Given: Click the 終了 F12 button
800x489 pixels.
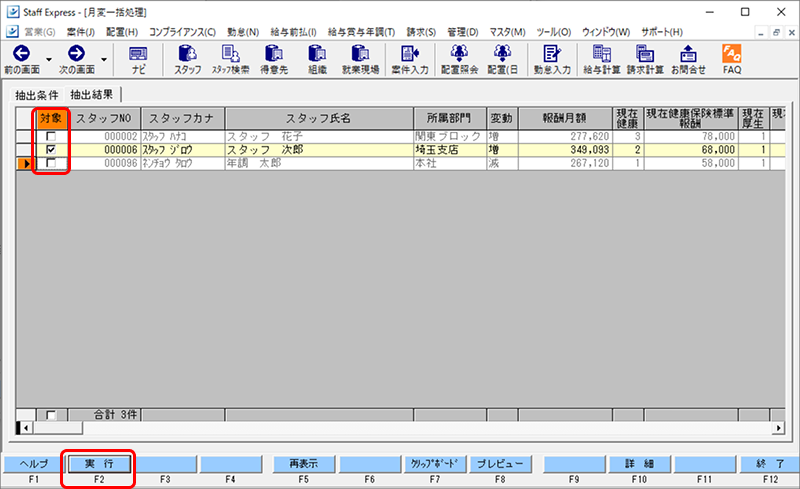Looking at the screenshot, I should (x=770, y=464).
